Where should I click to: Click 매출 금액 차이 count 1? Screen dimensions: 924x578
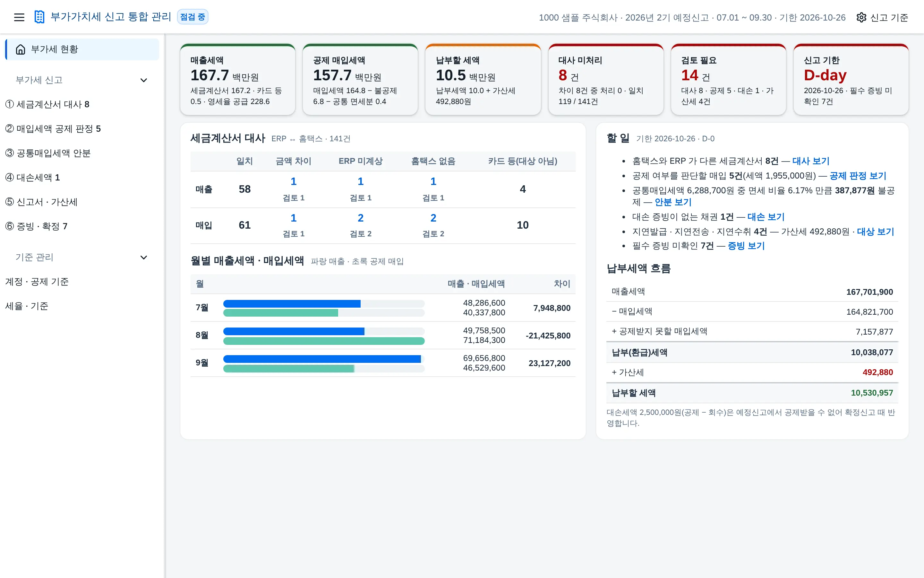(x=293, y=181)
